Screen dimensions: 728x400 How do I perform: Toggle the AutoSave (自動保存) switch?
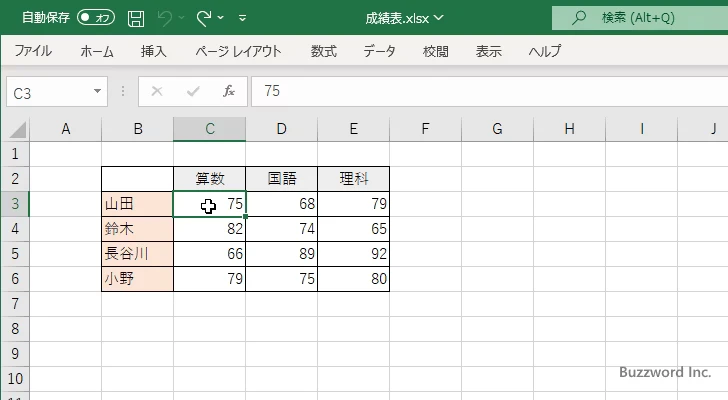click(96, 18)
